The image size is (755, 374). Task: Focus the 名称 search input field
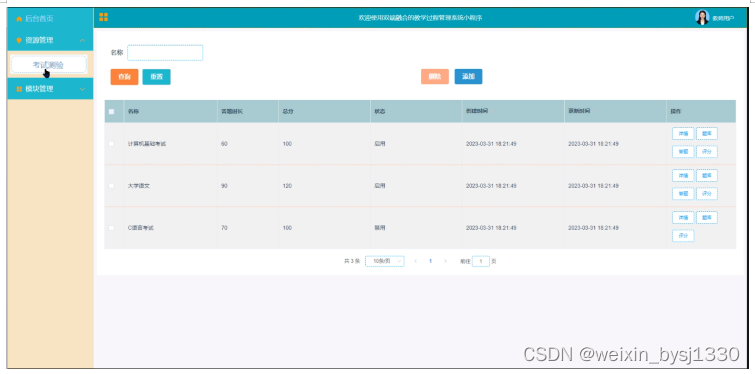(165, 53)
